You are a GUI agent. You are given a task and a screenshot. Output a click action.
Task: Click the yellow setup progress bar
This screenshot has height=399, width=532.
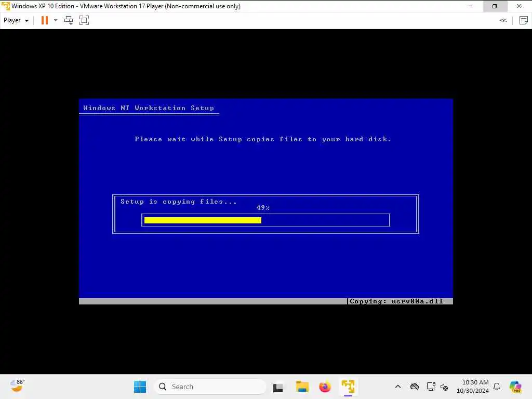click(203, 220)
